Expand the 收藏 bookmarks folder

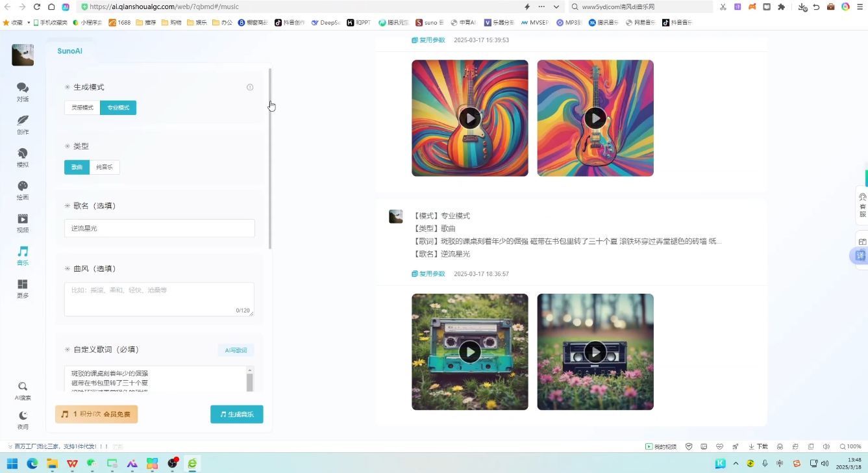point(18,22)
